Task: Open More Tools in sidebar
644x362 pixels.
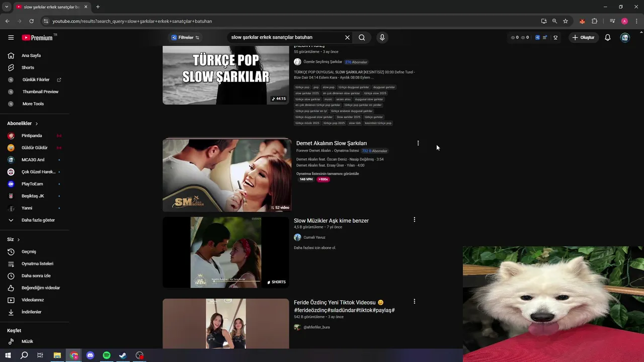Action: pos(33,104)
